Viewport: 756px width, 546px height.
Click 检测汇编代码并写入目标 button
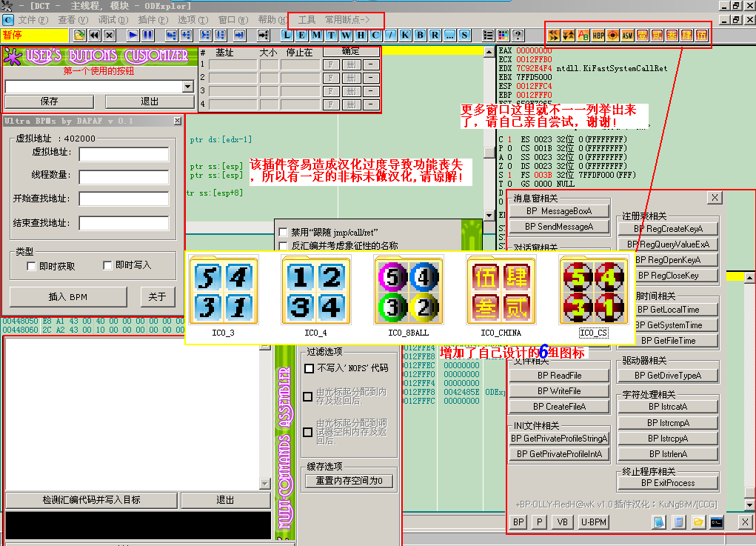click(x=91, y=500)
